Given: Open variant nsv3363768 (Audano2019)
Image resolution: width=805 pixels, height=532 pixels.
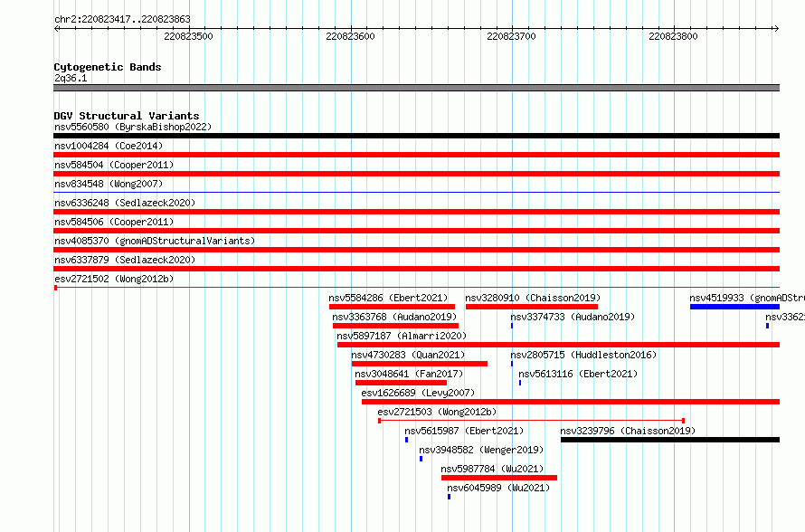Looking at the screenshot, I should coord(394,317).
